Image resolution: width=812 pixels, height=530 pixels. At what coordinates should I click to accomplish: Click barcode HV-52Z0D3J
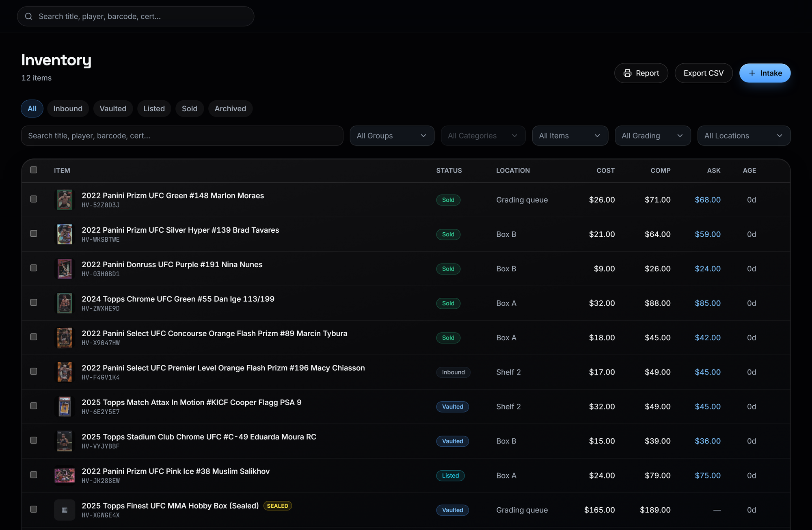tap(101, 205)
